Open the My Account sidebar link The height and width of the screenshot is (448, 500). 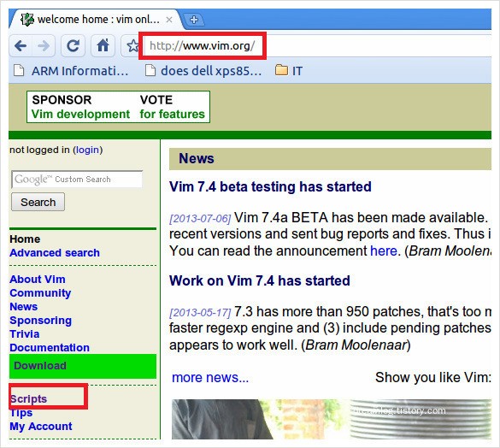[x=41, y=427]
